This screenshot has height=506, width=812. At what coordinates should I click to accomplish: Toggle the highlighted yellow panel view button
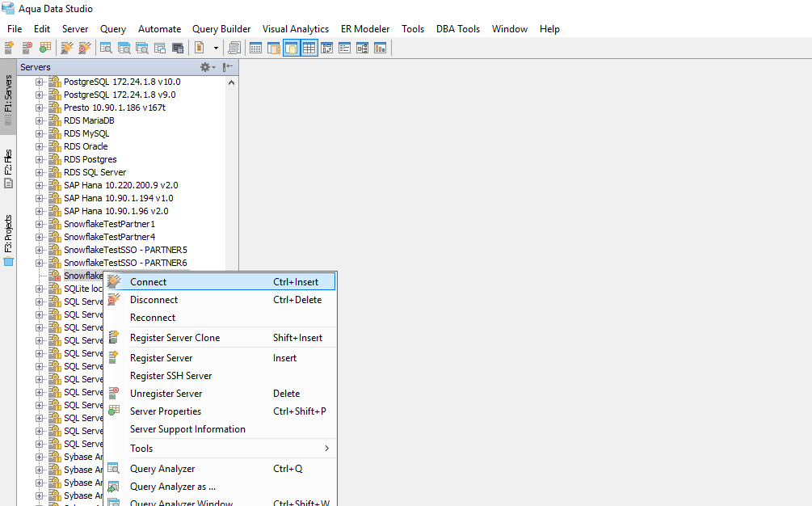click(x=292, y=48)
